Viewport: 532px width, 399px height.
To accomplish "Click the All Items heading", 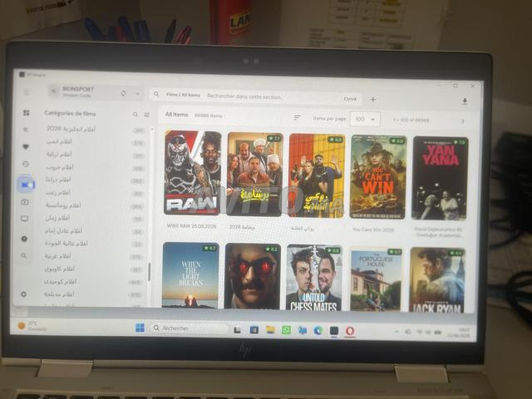I will [x=176, y=115].
